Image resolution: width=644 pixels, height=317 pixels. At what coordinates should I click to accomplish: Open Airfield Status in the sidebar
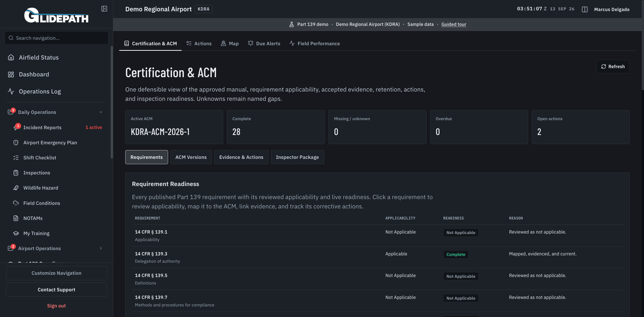[56, 58]
